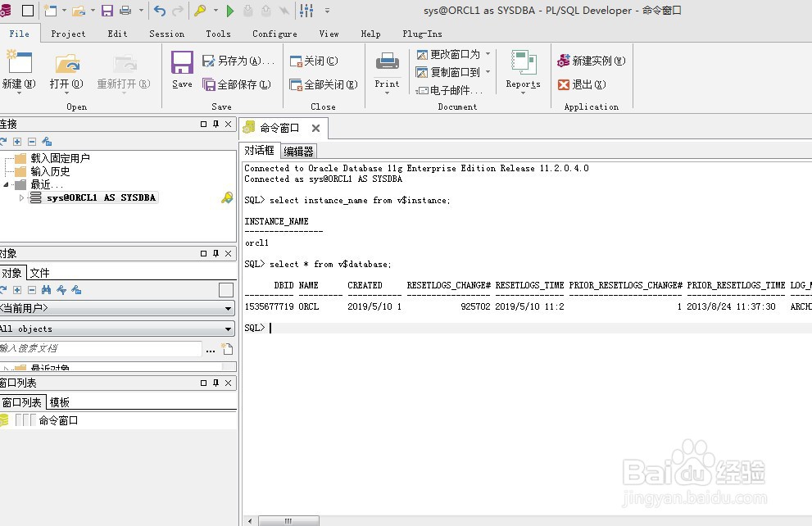Run with the green Execute arrow
This screenshot has height=526, width=812.
click(230, 11)
